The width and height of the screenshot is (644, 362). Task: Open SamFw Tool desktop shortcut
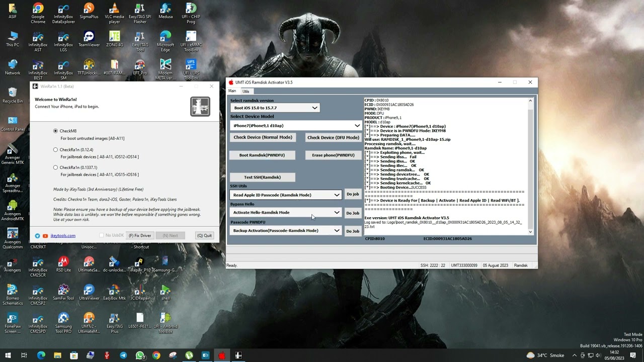click(63, 293)
